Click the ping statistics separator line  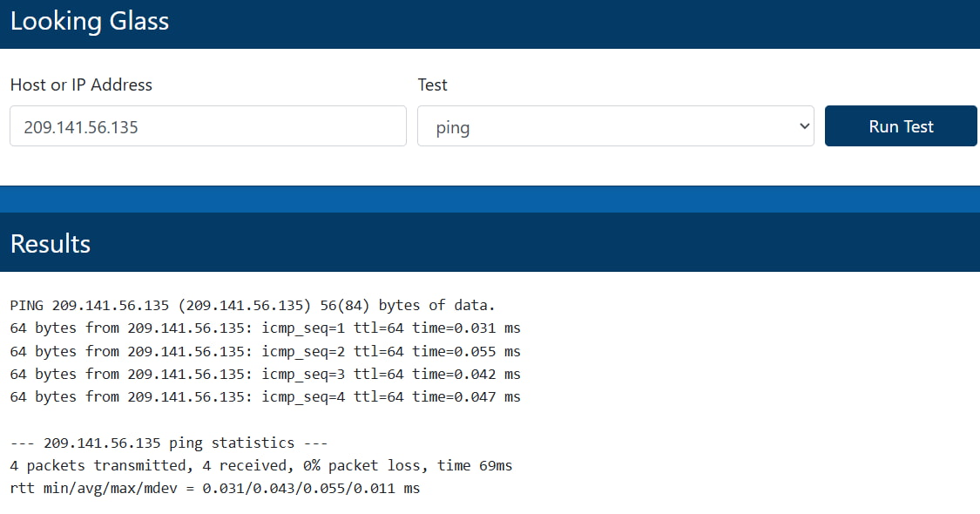168,443
